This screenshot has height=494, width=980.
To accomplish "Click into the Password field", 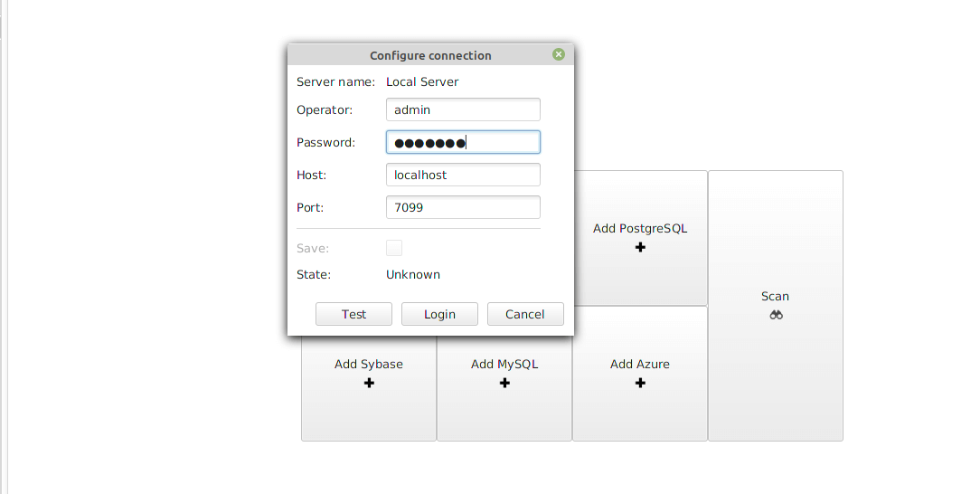I will 463,142.
